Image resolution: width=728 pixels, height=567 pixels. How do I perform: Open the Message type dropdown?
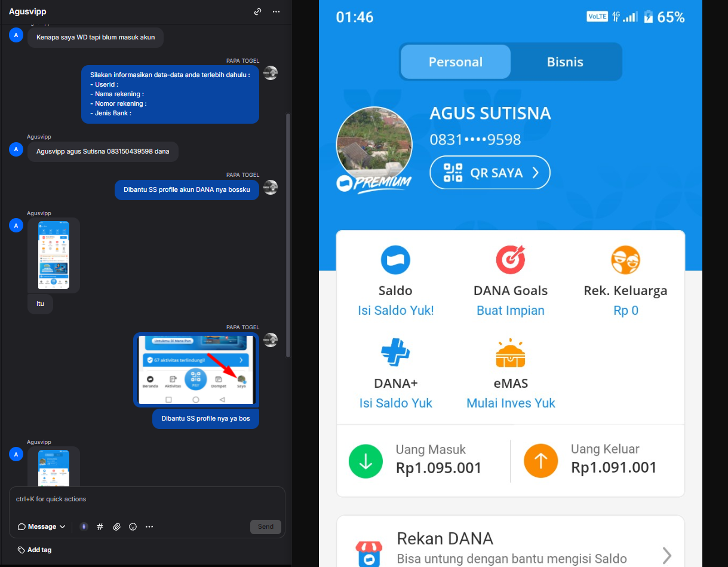[x=42, y=526]
